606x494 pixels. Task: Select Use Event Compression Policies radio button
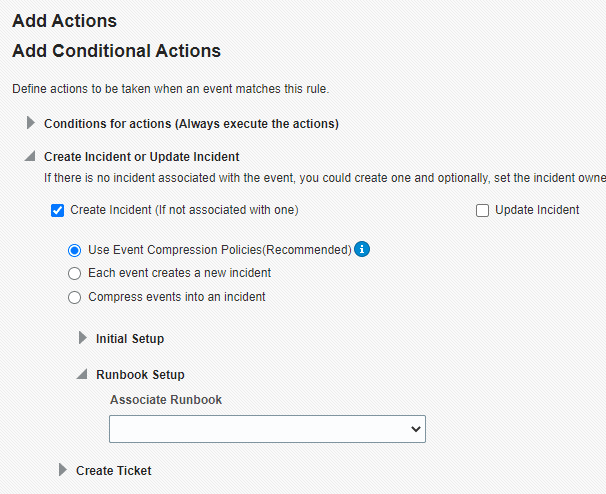point(74,250)
